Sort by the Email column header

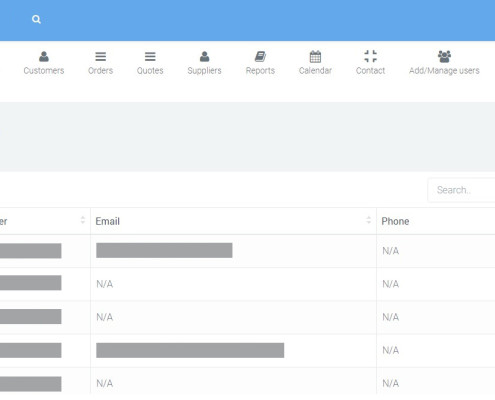click(x=107, y=221)
